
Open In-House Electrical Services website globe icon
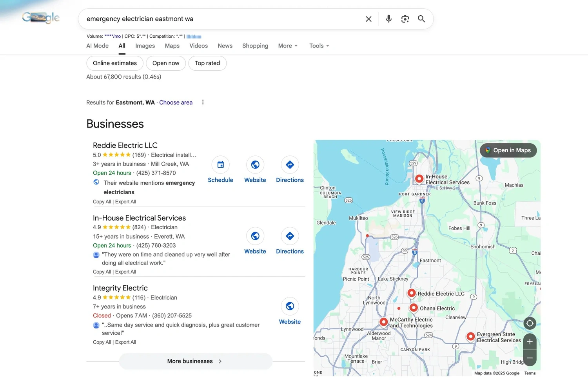click(255, 236)
